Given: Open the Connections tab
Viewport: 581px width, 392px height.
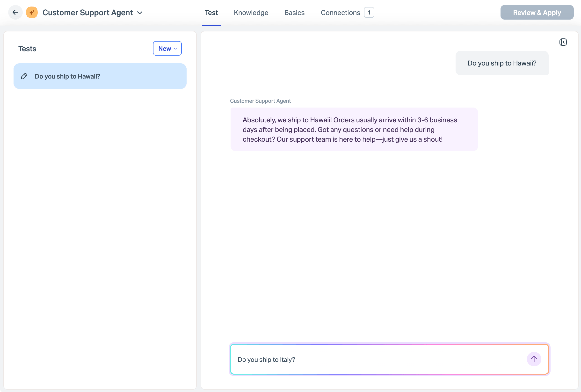Looking at the screenshot, I should (340, 13).
